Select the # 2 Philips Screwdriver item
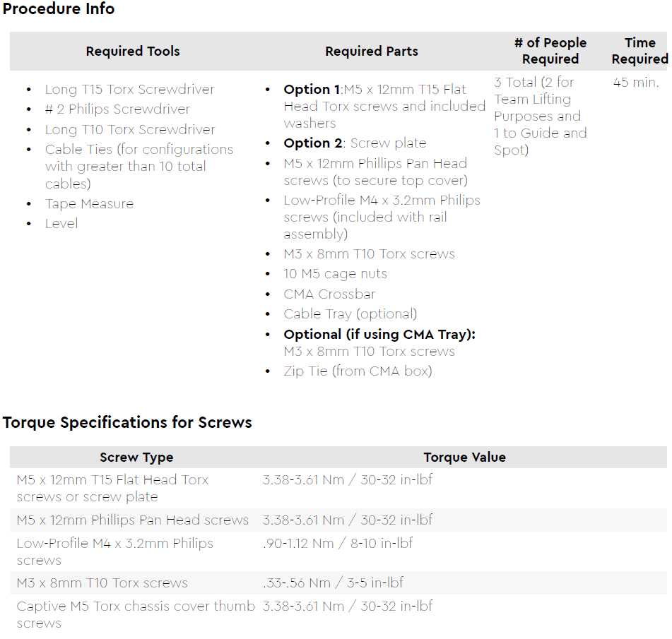This screenshot has height=639, width=672. pos(117,109)
